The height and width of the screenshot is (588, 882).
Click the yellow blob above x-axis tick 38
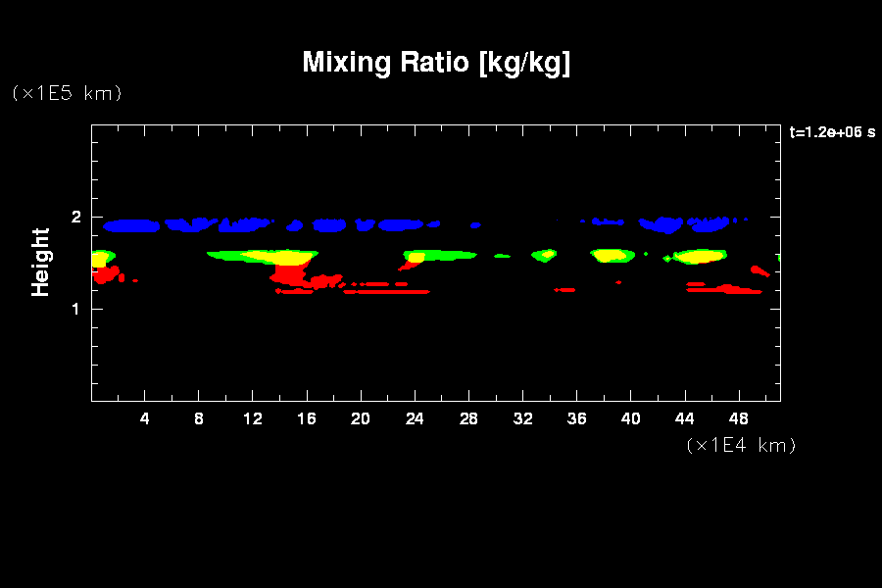tap(608, 255)
